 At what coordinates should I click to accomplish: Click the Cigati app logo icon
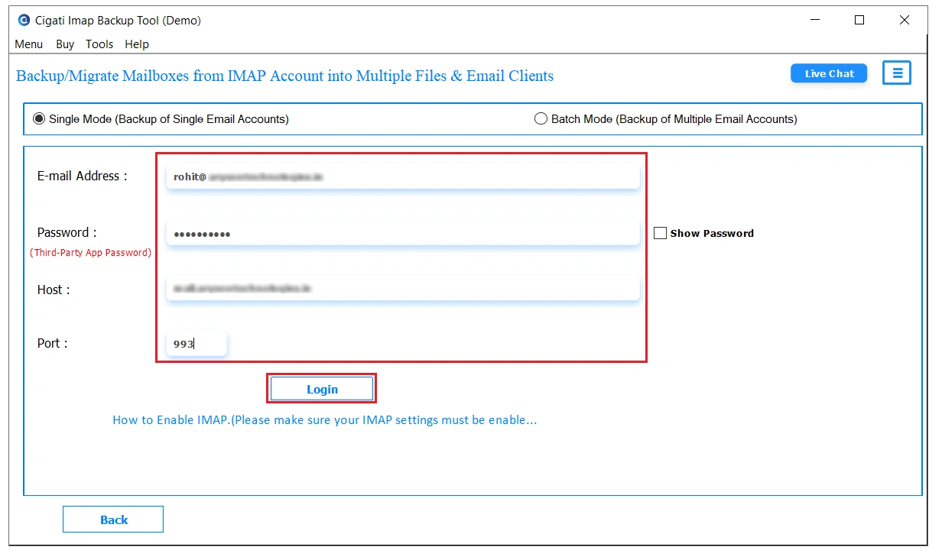pyautogui.click(x=24, y=21)
